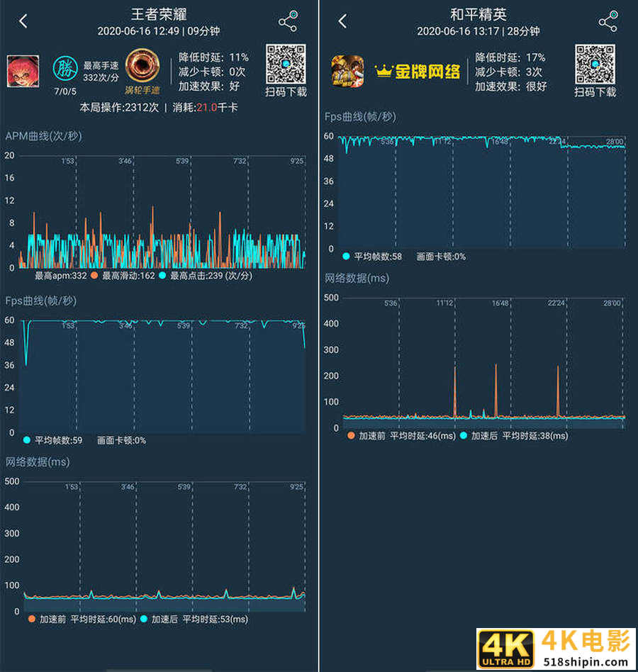
Task: Tap 加速前 平均时延:46(ms) legend dot
Action: tap(351, 435)
